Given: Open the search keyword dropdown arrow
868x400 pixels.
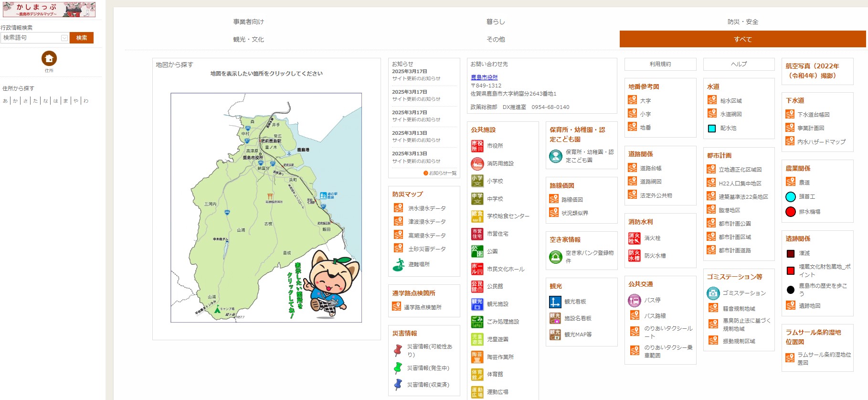Looking at the screenshot, I should pos(64,38).
